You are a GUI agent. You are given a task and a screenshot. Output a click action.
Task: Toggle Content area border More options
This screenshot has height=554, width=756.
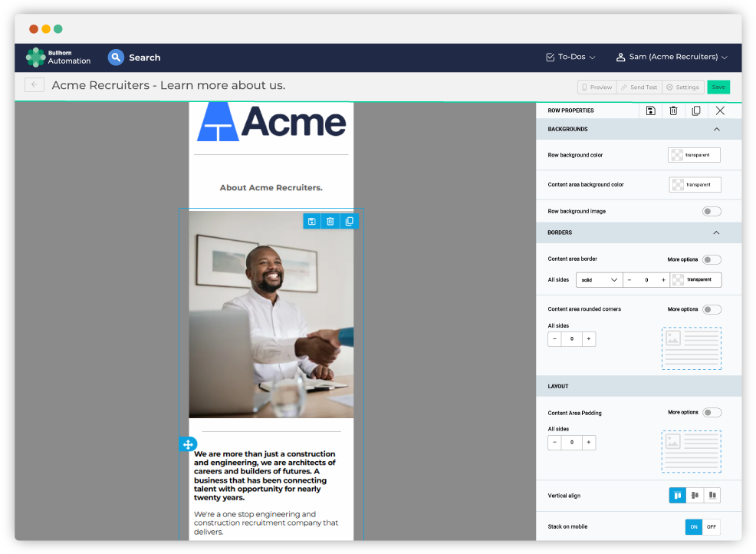click(712, 259)
